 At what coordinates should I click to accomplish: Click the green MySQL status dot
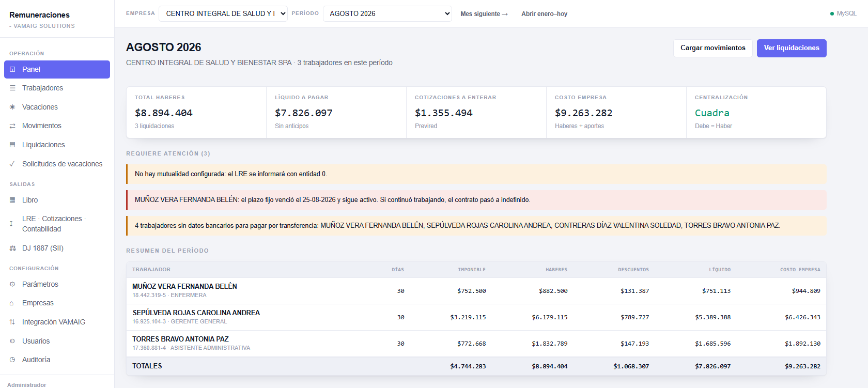pos(832,14)
